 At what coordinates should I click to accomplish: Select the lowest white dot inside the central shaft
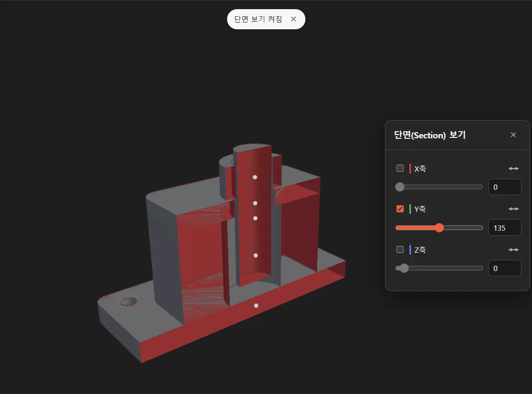click(256, 256)
